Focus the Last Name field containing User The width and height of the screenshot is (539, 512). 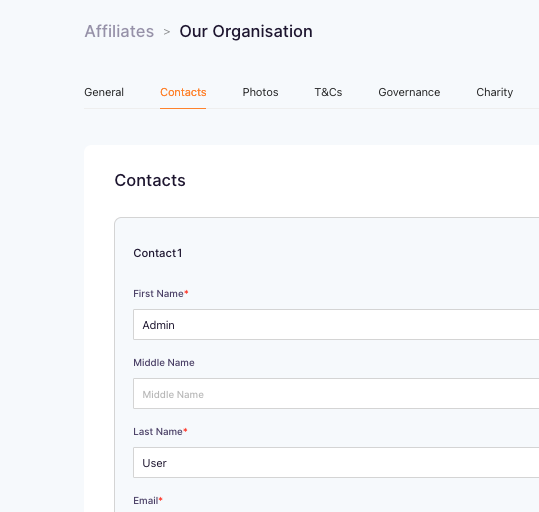(x=336, y=463)
